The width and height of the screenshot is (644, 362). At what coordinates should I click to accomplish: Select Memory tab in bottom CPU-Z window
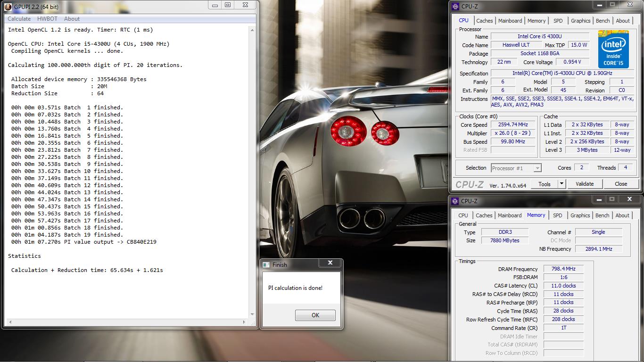point(536,215)
